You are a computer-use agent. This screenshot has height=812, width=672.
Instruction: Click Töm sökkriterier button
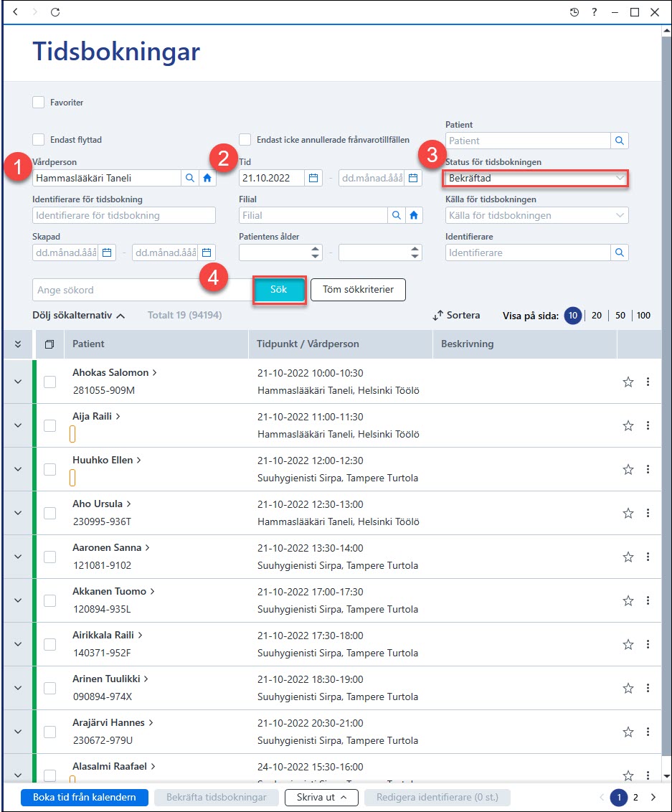tap(358, 290)
